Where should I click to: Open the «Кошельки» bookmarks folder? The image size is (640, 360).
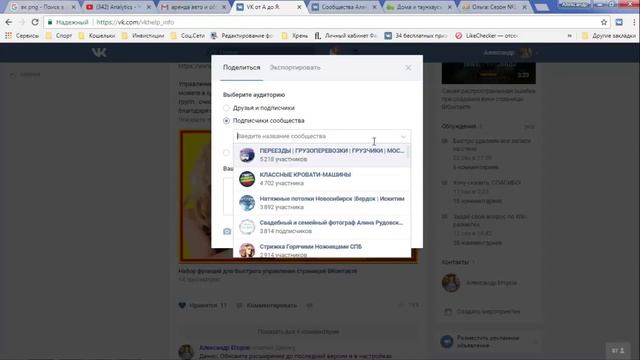point(97,36)
